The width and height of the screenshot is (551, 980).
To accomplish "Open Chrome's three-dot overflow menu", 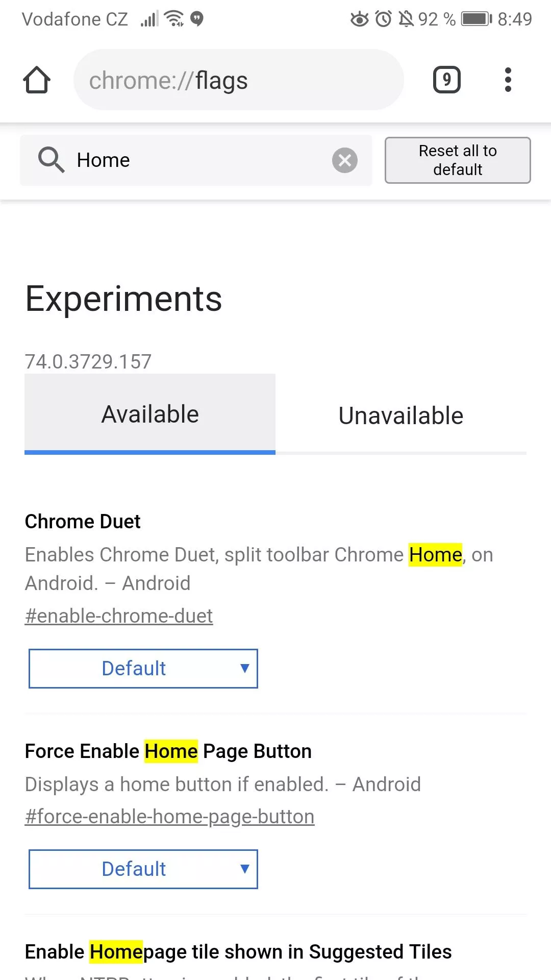I will click(508, 80).
